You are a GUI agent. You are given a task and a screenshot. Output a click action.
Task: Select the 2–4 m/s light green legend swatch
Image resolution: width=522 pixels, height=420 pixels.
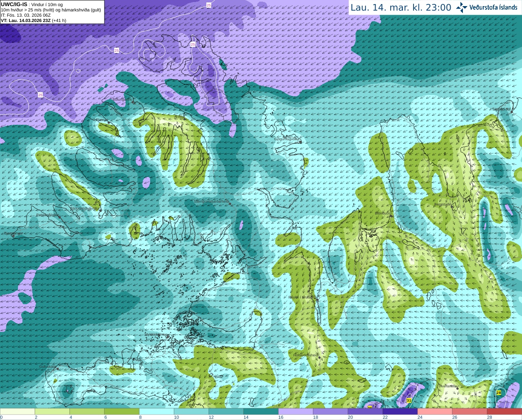click(x=52, y=411)
